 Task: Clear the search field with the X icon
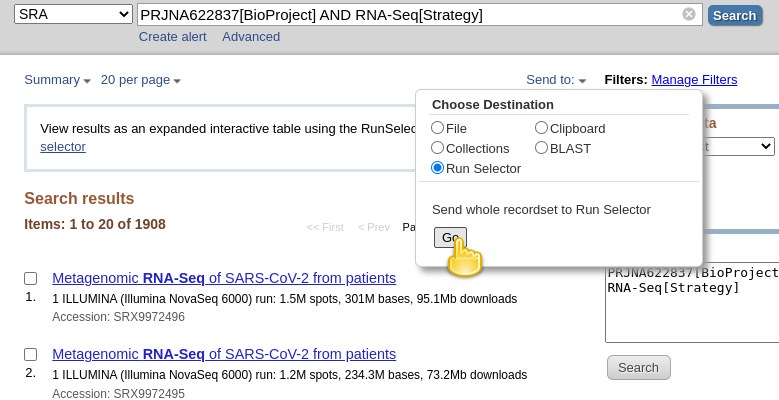point(689,14)
